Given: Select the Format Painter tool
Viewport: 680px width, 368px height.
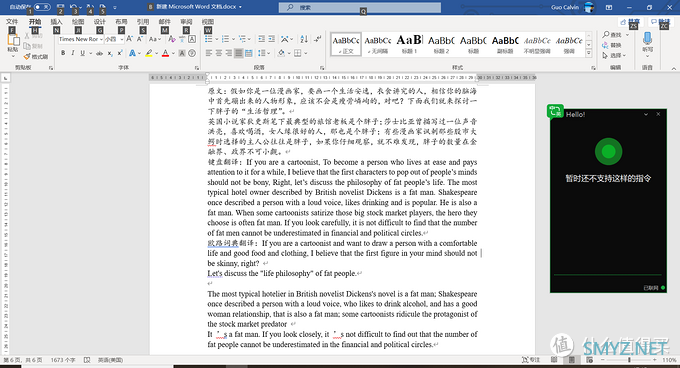Looking at the screenshot, I should (36, 56).
